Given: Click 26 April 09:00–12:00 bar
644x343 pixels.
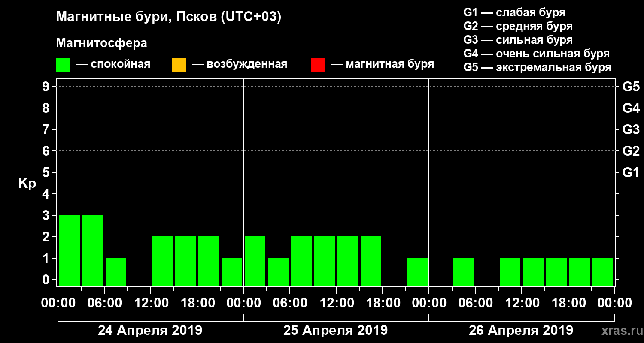Looking at the screenshot, I should click(x=510, y=272).
